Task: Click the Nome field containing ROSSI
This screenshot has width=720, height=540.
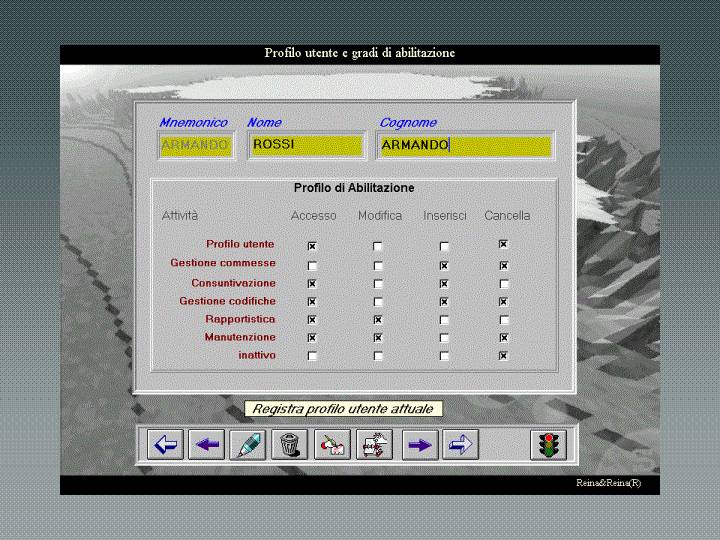Action: pyautogui.click(x=307, y=146)
